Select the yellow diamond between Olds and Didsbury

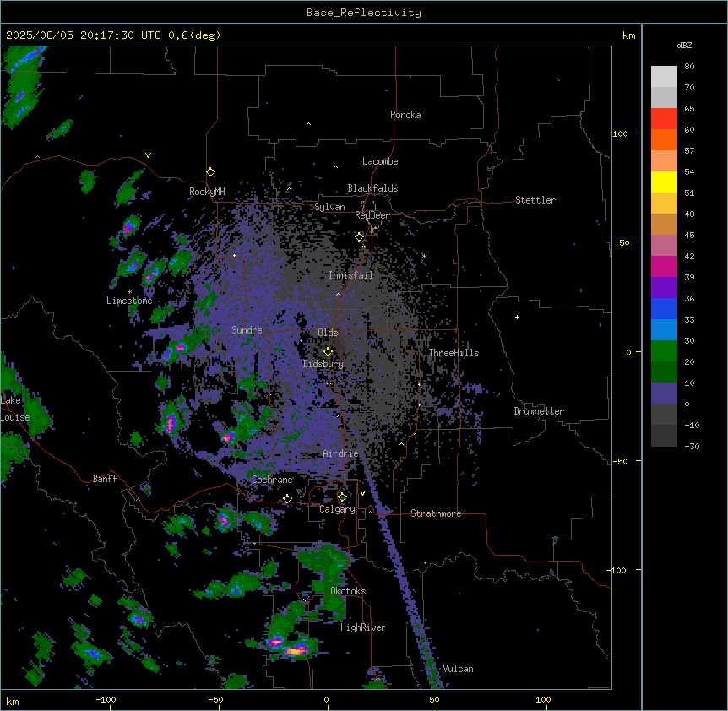(328, 352)
